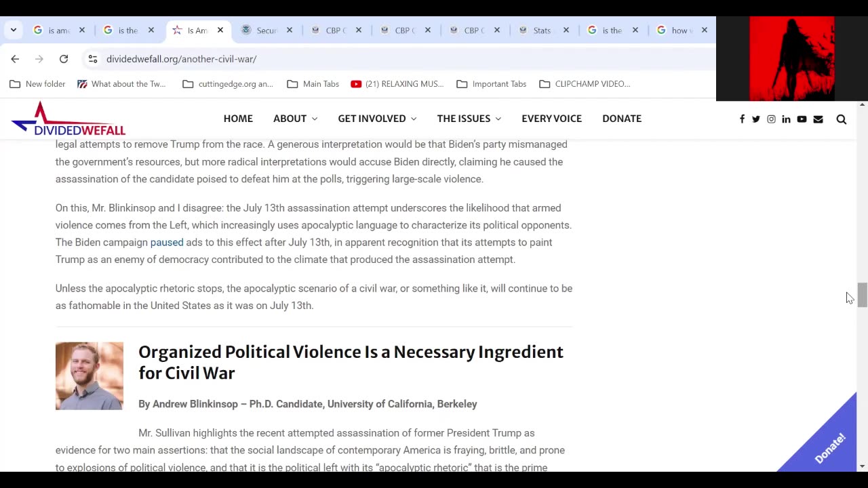Switch to the 'is ame' Google tab

pos(53,30)
